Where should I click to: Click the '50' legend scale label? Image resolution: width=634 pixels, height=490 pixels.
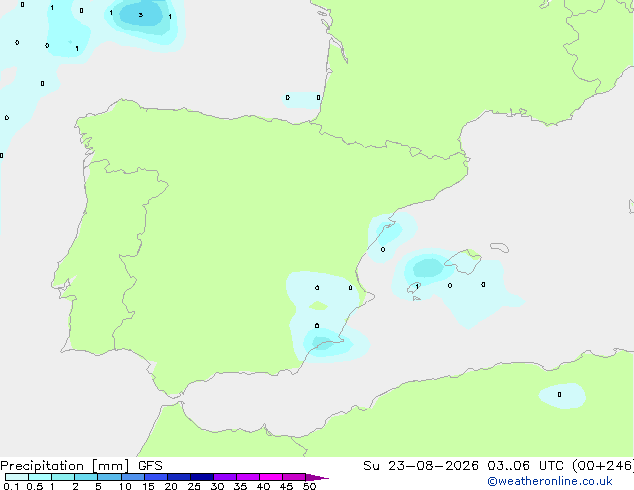pos(309,486)
